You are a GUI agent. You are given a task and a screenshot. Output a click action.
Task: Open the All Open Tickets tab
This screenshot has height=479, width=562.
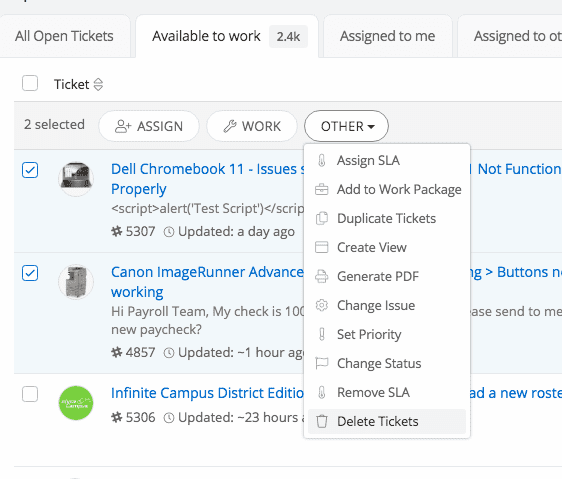[x=64, y=36]
